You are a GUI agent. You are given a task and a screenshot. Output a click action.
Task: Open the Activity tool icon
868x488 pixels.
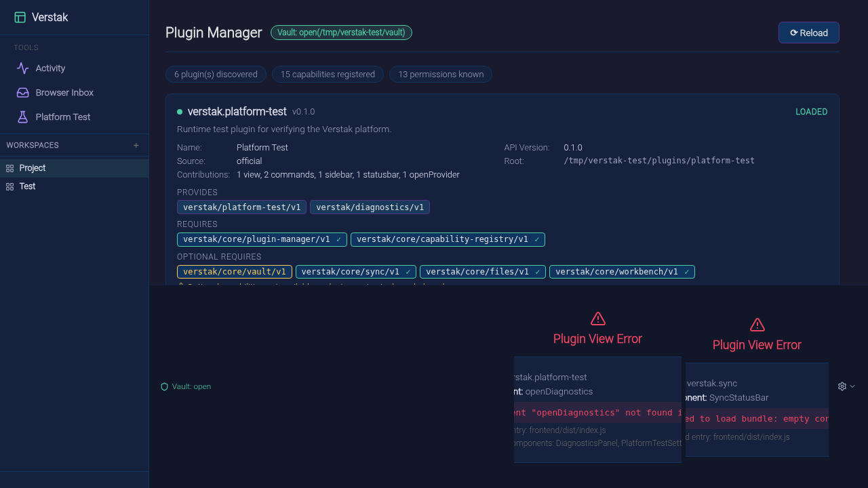click(x=23, y=68)
